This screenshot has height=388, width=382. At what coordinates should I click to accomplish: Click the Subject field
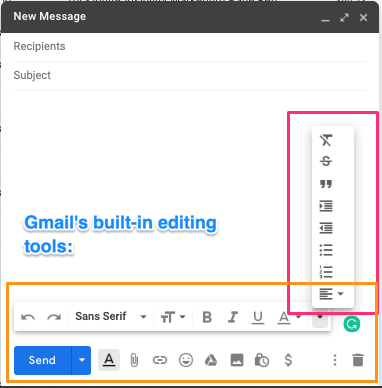[x=190, y=75]
